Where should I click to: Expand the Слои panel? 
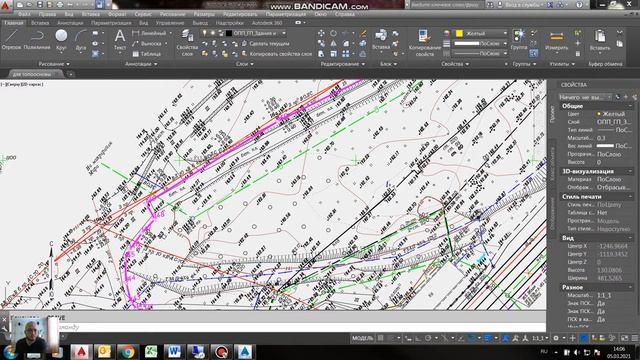click(x=244, y=64)
